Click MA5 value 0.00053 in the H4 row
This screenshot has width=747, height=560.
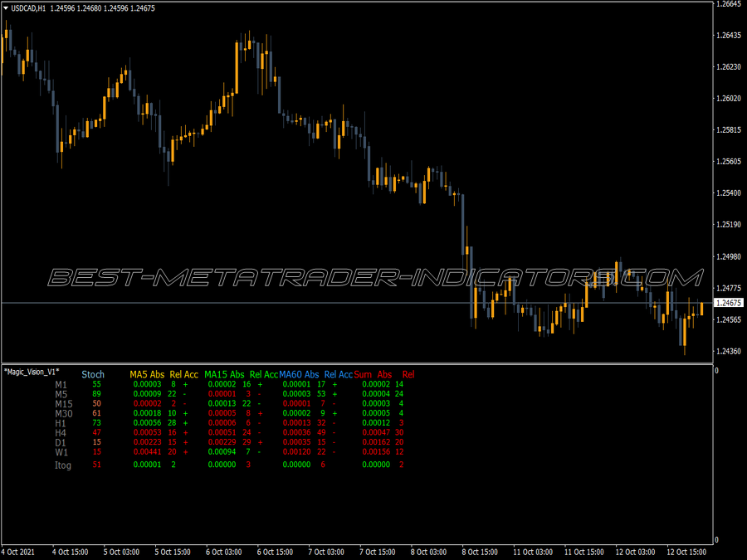(x=147, y=432)
